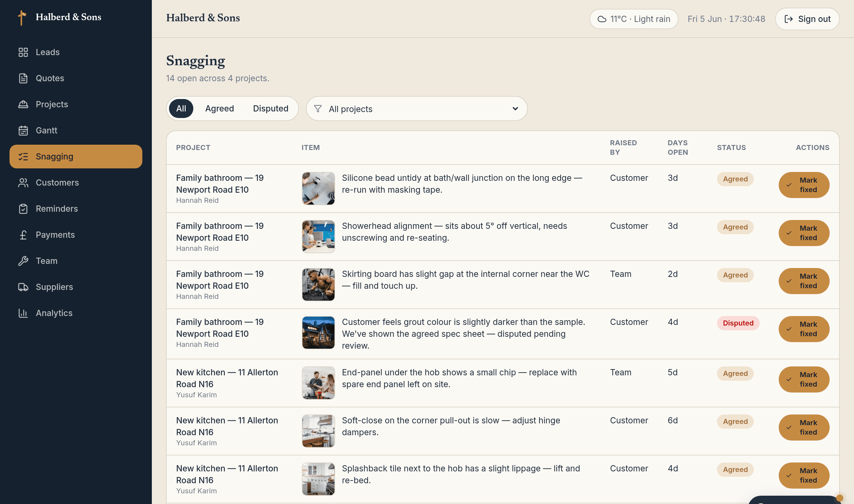Click the cloud weather icon
854x504 pixels.
602,19
